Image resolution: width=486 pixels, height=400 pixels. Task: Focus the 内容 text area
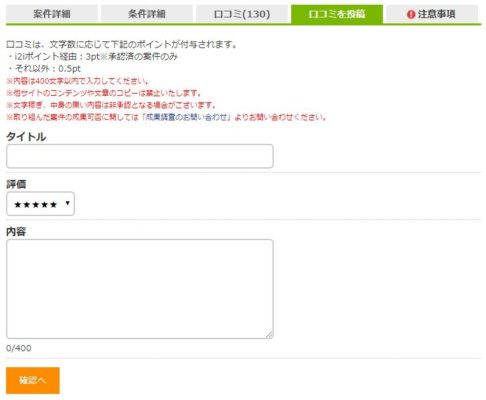click(x=140, y=289)
